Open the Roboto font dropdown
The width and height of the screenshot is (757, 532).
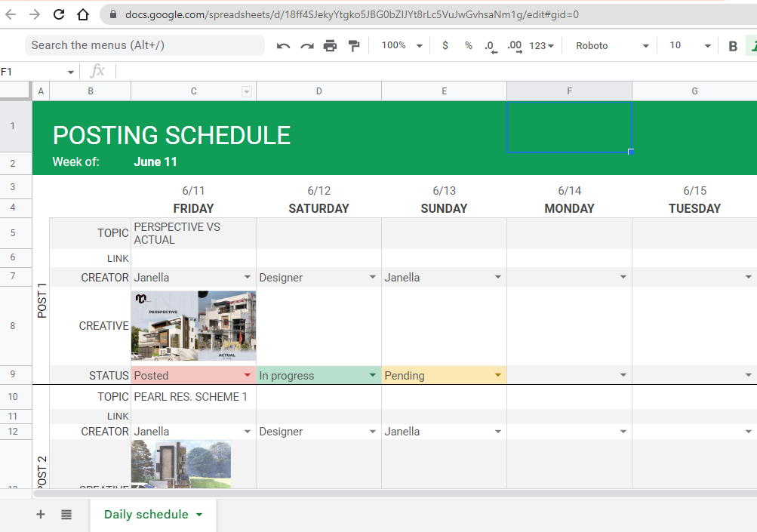[611, 46]
